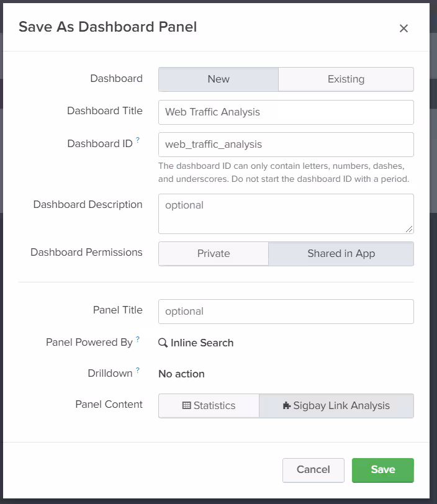Focus the Dashboard ID input field
Viewport: 437px width, 504px height.
click(x=286, y=145)
